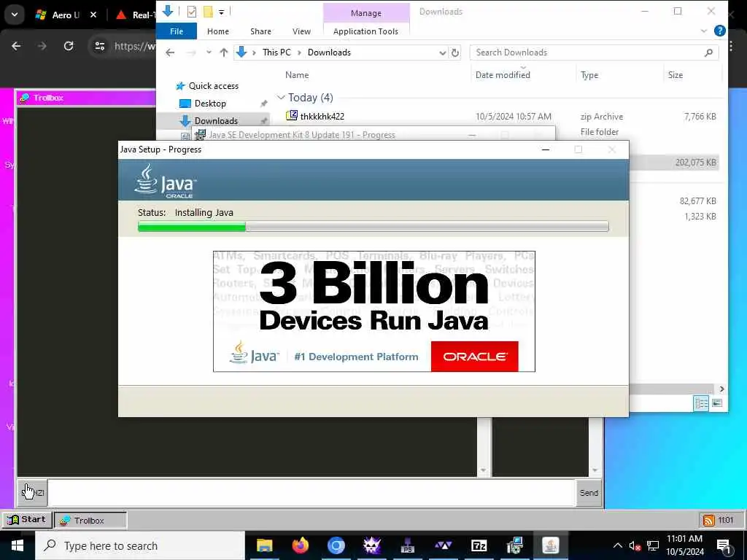Open the View ribbon tab

click(x=301, y=31)
